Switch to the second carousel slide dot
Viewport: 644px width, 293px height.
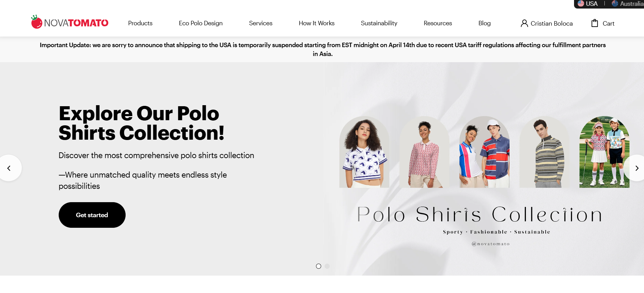pyautogui.click(x=327, y=266)
